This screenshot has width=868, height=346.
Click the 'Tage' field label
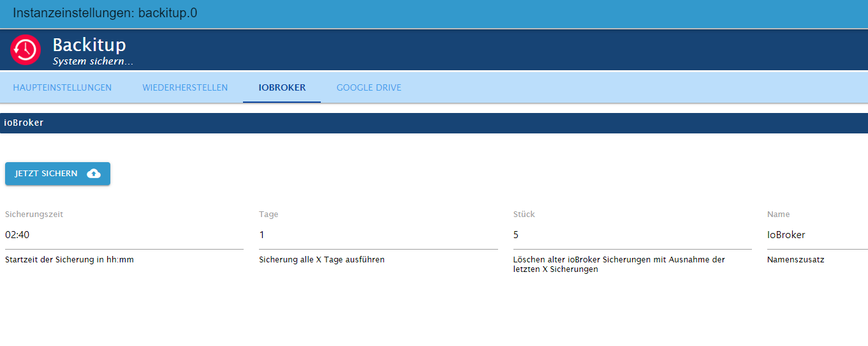pos(268,214)
